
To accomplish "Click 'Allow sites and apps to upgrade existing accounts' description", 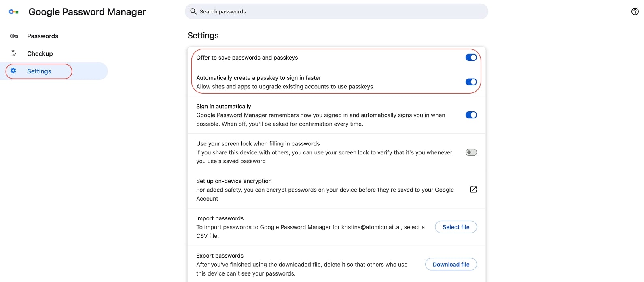I will tap(284, 87).
